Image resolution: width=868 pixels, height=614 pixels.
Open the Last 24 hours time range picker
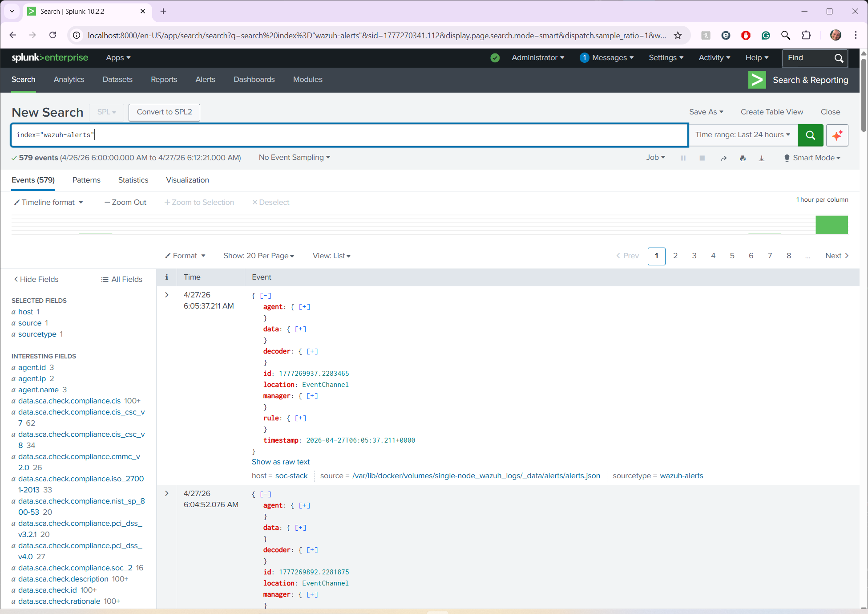click(743, 135)
